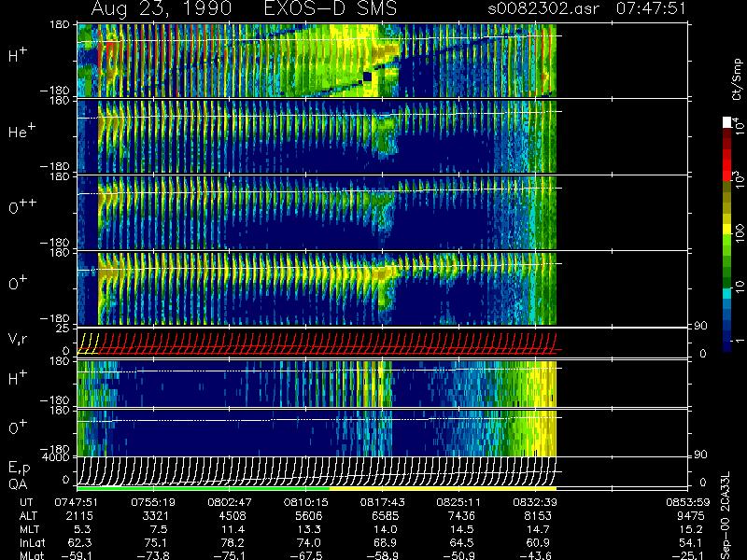Click the "UT" row label

tap(27, 502)
